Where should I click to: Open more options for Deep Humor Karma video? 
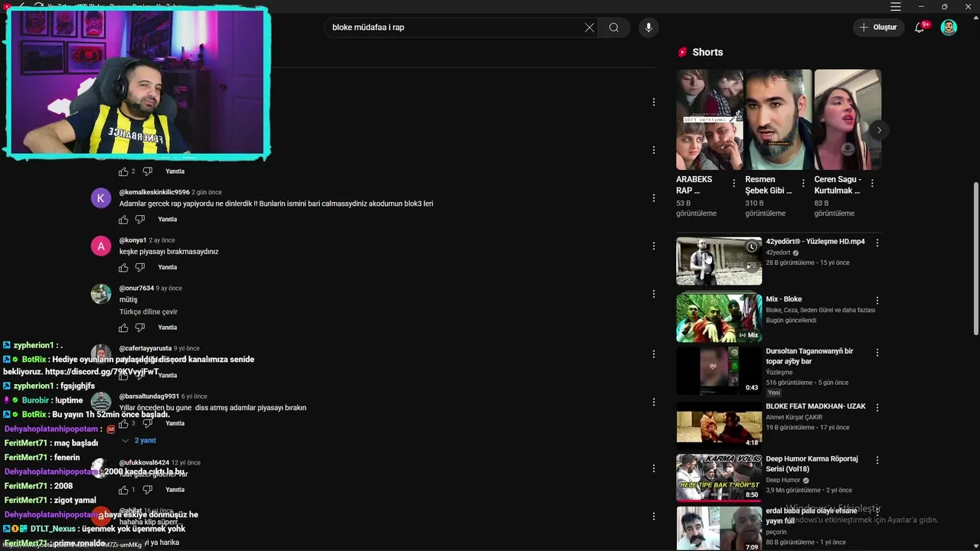(x=877, y=461)
